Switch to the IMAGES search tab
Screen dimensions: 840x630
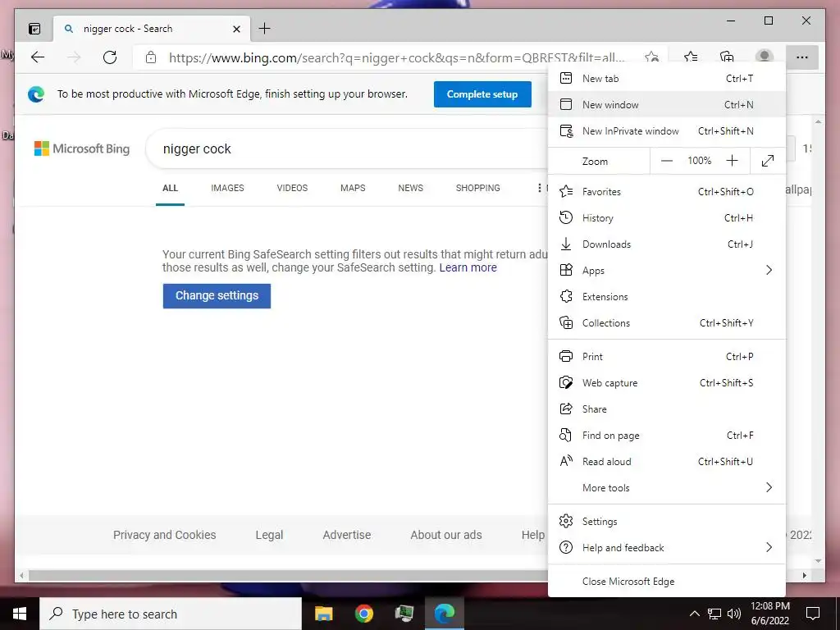click(x=227, y=188)
